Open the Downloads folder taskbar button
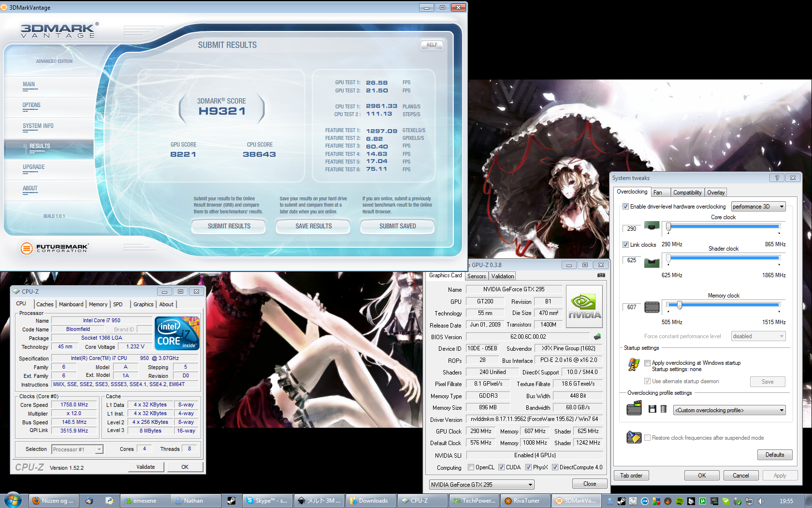 tap(370, 501)
